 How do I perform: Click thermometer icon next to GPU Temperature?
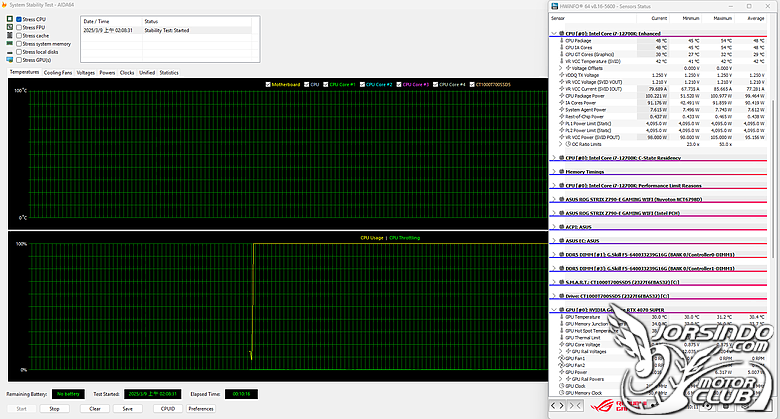(x=562, y=317)
